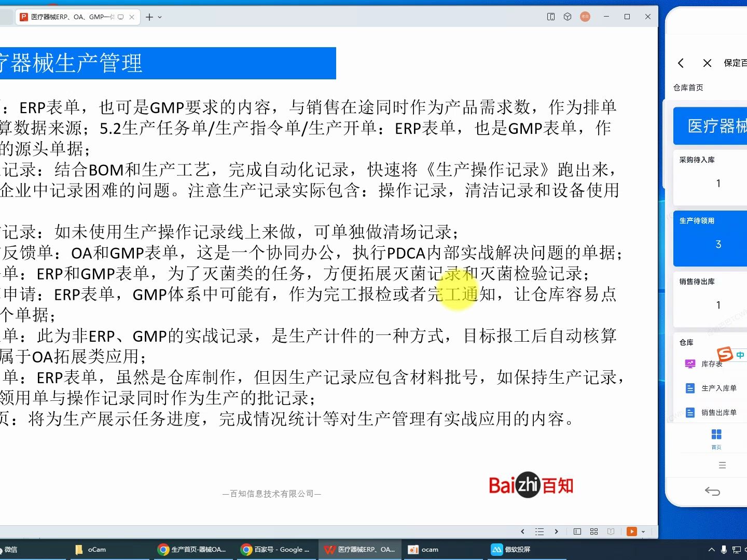The image size is (747, 560).
Task: Switch to Chrome 百家号 taskbar window
Action: (x=275, y=550)
